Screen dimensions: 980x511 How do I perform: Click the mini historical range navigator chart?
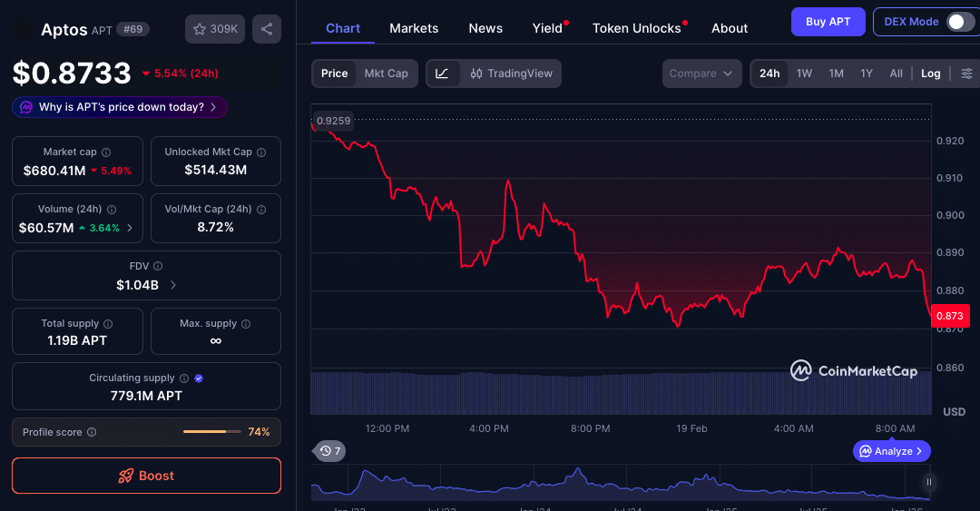point(621,482)
